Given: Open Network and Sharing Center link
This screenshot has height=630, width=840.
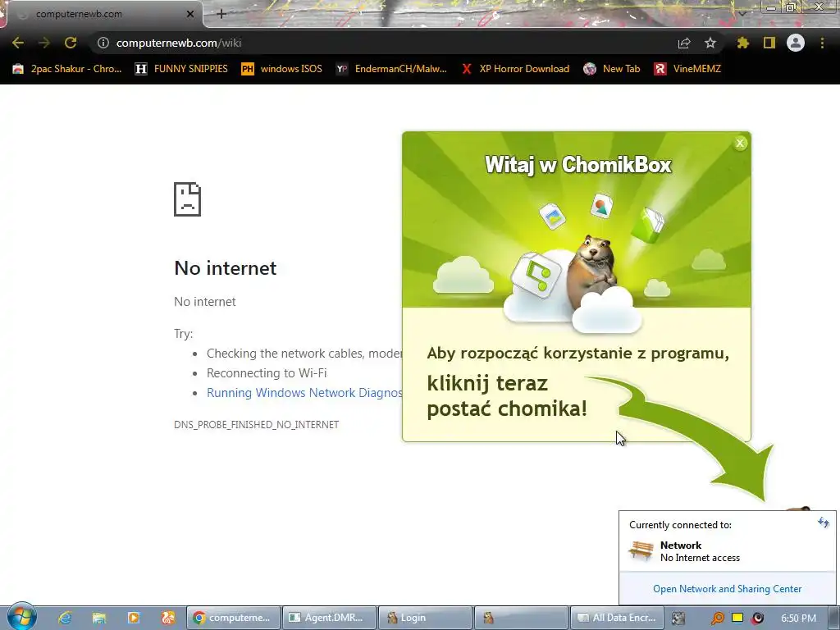Looking at the screenshot, I should 727,589.
